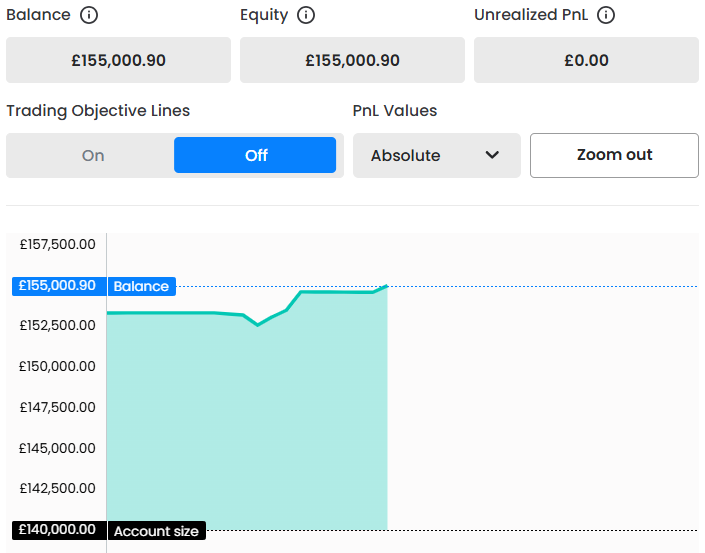The image size is (705, 553).
Task: Click the £0.00 Unrealized PnL value
Action: pyautogui.click(x=586, y=60)
